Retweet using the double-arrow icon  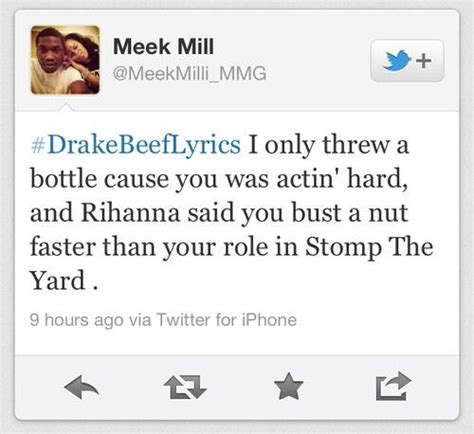coord(185,387)
